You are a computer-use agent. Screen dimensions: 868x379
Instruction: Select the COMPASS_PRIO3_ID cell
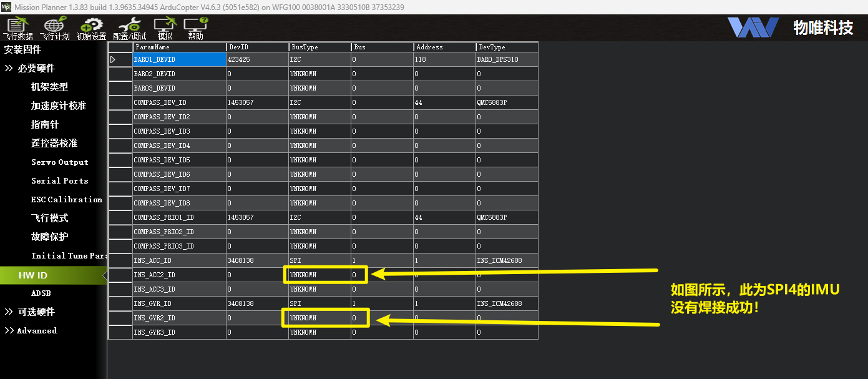coord(179,246)
